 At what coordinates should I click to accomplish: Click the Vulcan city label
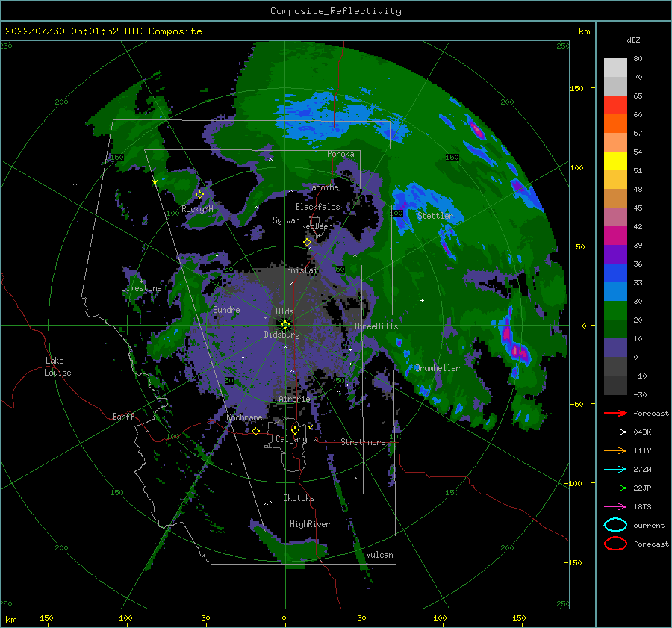380,555
